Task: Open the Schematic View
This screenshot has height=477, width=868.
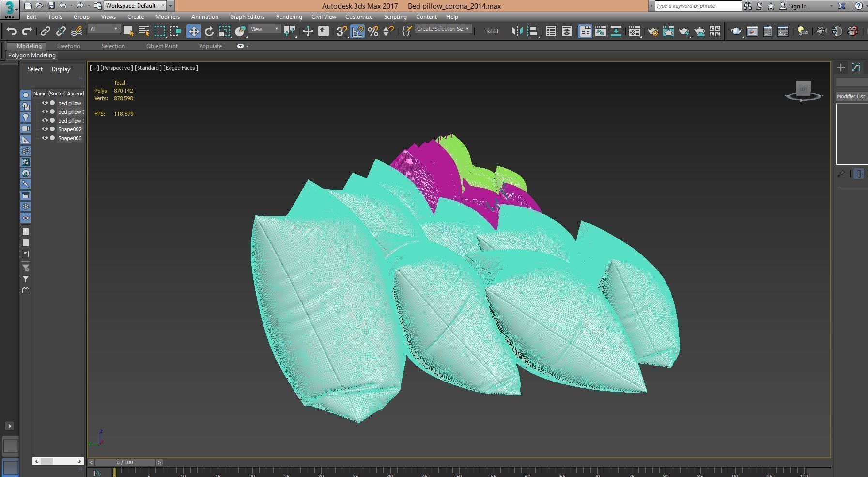Action: click(616, 32)
